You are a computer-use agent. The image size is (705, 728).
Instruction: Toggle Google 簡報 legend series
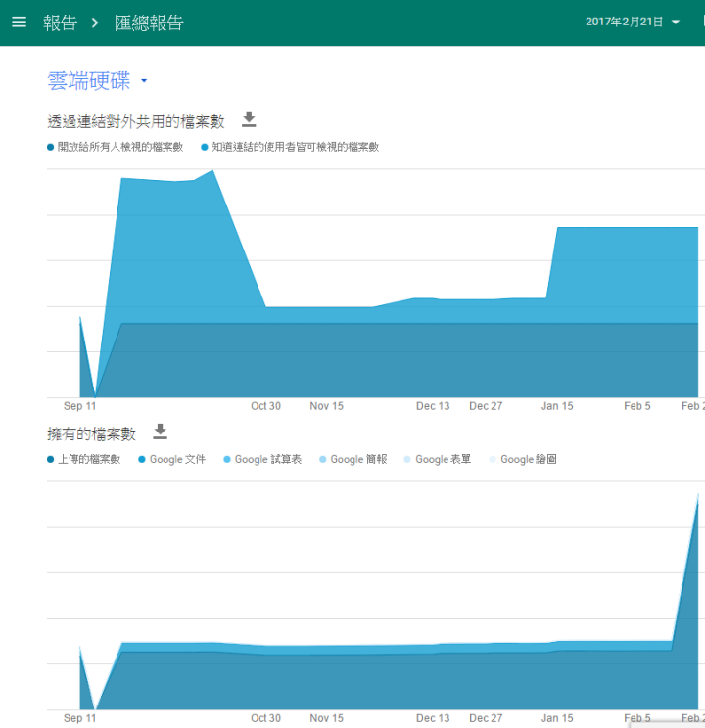(x=353, y=459)
